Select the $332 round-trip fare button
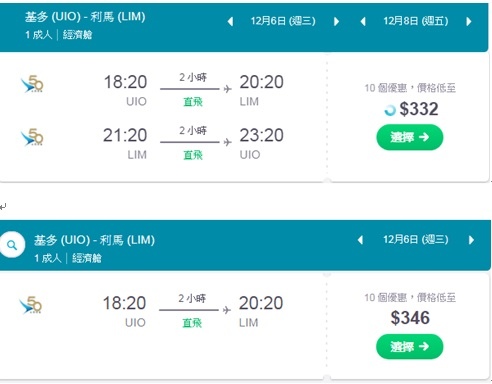The width and height of the screenshot is (492, 384). (410, 137)
